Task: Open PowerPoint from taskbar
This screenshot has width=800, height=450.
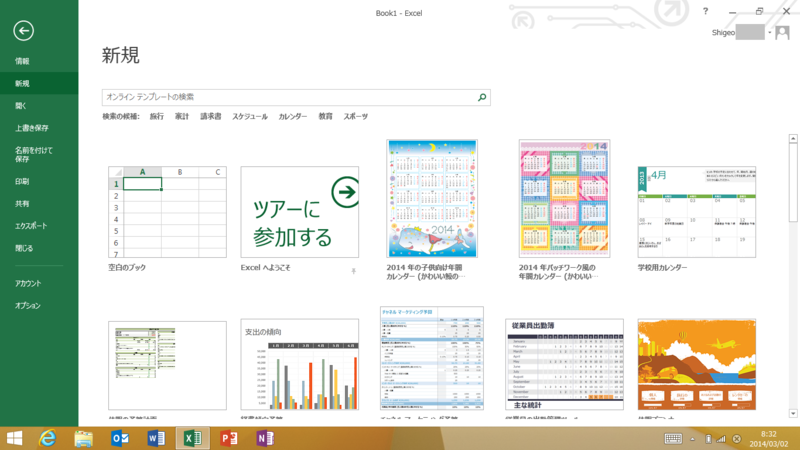Action: 229,438
